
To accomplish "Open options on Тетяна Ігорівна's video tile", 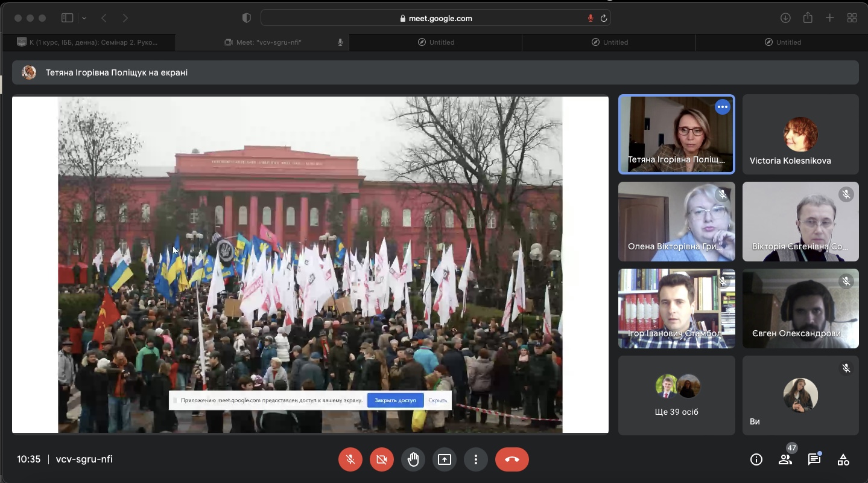I will pyautogui.click(x=722, y=107).
